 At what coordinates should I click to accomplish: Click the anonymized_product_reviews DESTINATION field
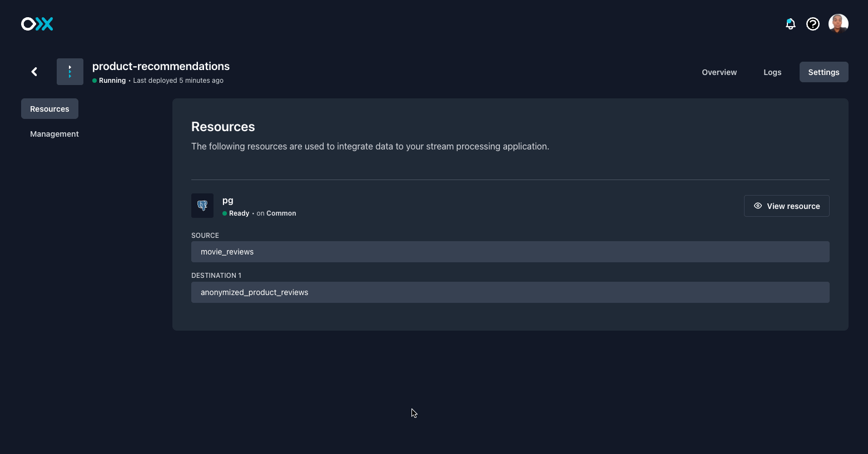(x=510, y=292)
